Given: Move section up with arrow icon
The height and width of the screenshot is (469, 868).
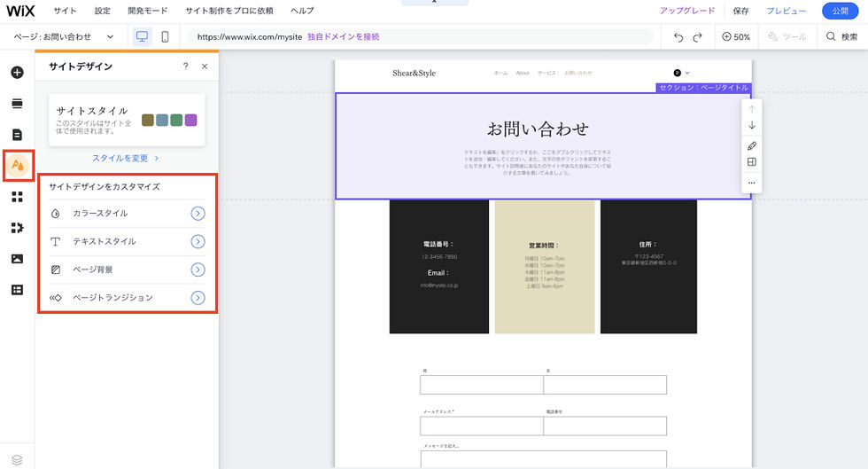Looking at the screenshot, I should [752, 109].
